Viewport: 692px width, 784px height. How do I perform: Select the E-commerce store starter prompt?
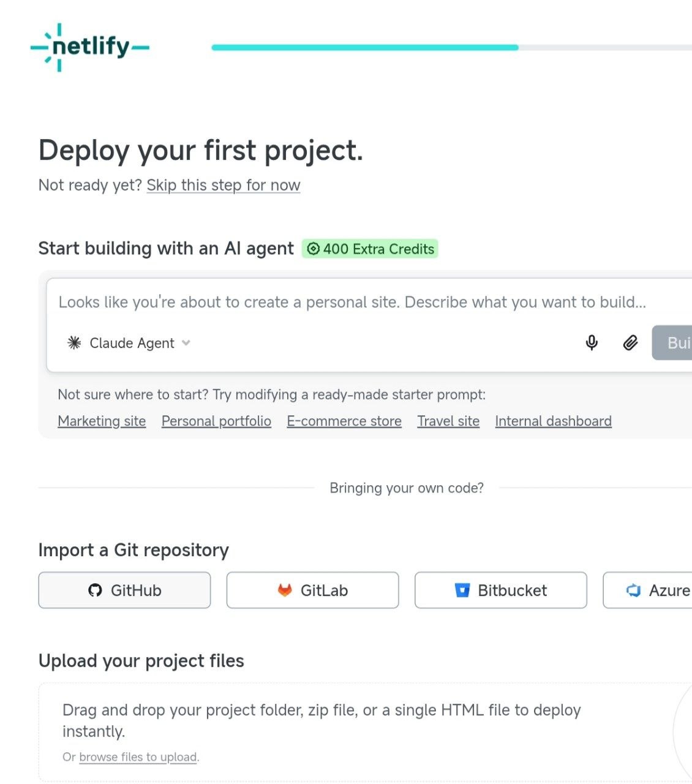coord(344,421)
